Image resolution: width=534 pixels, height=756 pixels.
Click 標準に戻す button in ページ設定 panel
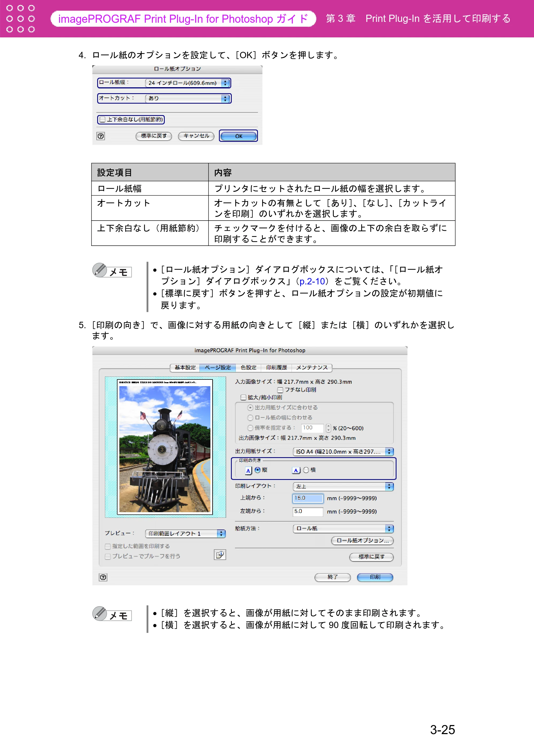coord(371,557)
